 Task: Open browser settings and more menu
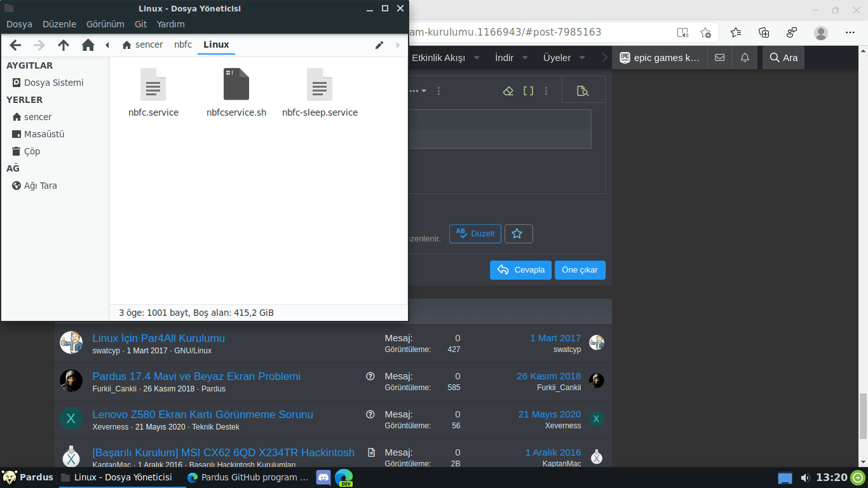click(x=850, y=32)
